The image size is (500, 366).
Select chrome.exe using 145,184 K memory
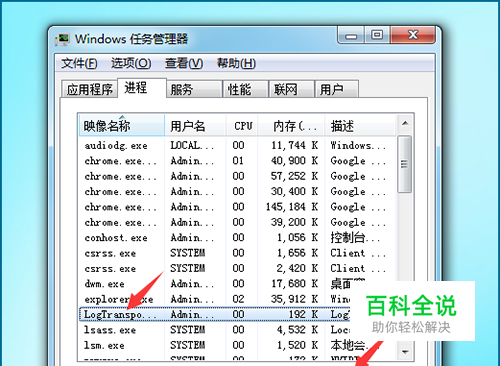click(x=238, y=207)
